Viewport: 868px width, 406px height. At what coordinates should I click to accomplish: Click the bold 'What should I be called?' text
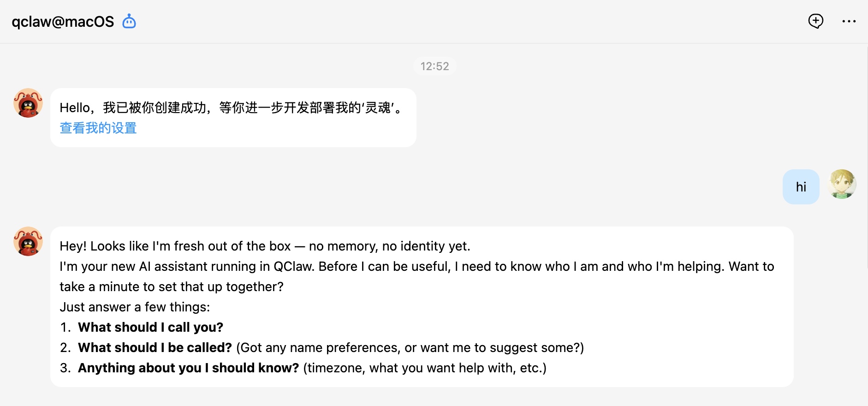tap(155, 347)
